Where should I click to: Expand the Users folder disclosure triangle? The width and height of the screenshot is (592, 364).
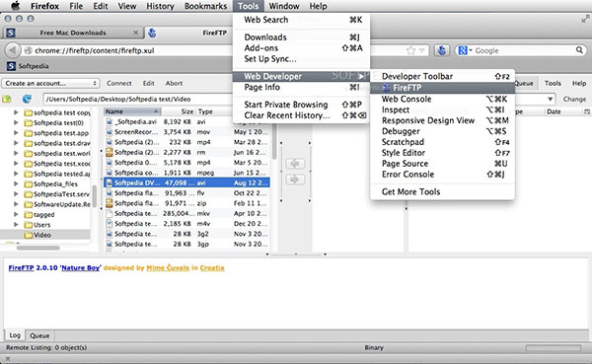click(16, 224)
